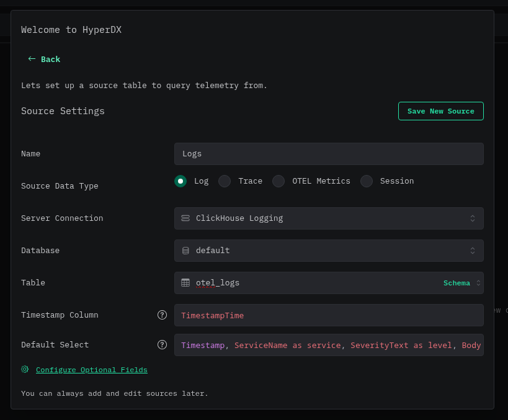Image resolution: width=508 pixels, height=420 pixels.
Task: Open the Database default dropdown
Action: pos(329,251)
